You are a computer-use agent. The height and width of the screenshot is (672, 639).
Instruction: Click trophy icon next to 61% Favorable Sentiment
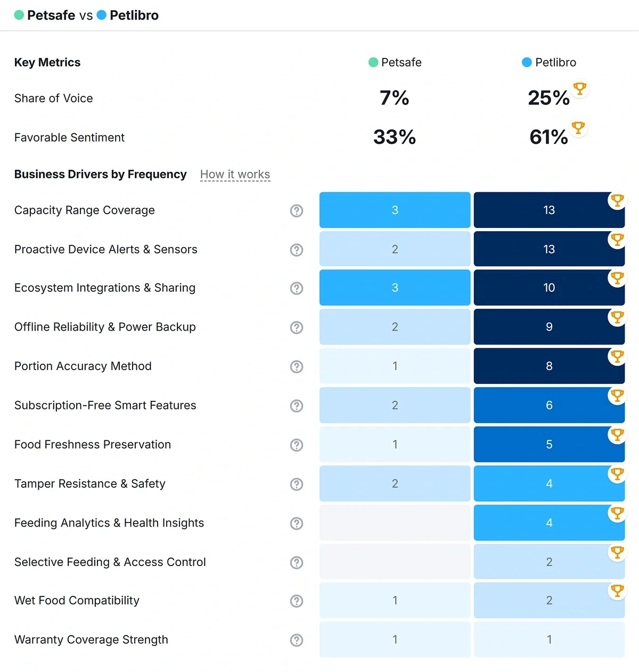tap(578, 128)
